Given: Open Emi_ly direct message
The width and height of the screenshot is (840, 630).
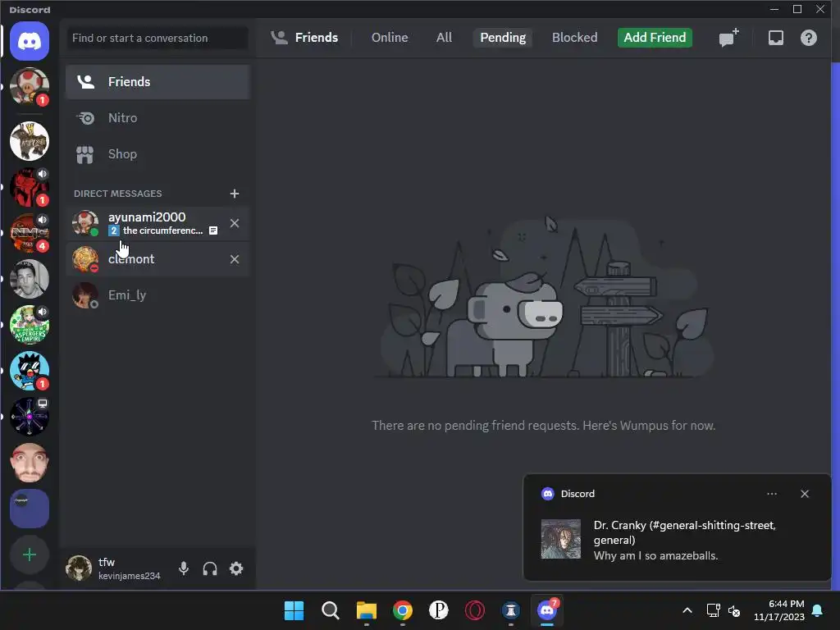Looking at the screenshot, I should pyautogui.click(x=157, y=295).
